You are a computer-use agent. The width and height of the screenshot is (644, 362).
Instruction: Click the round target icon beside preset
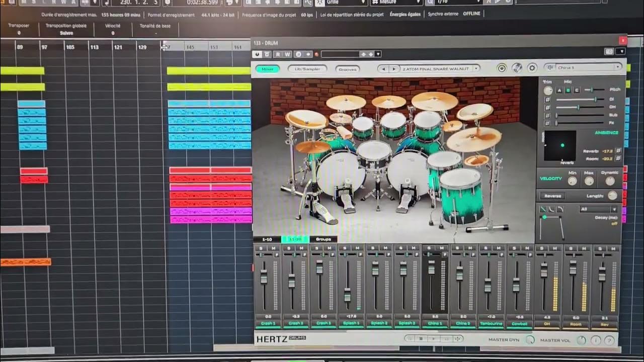click(502, 68)
